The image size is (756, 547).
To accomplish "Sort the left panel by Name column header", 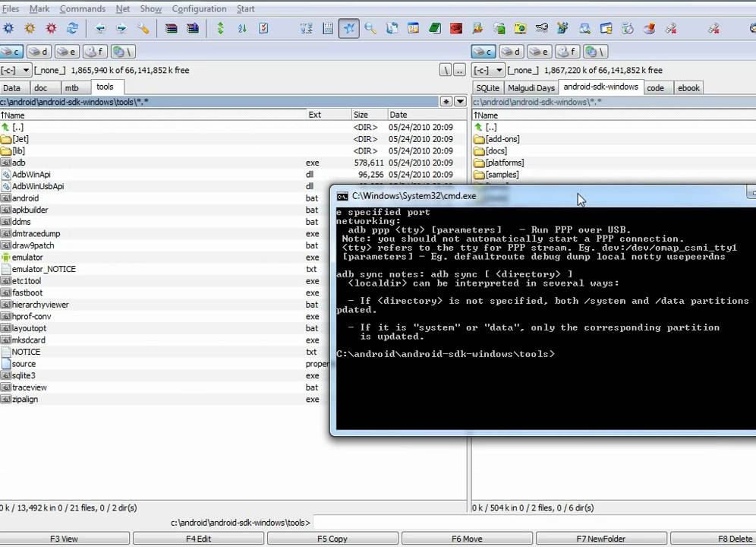I will 153,115.
